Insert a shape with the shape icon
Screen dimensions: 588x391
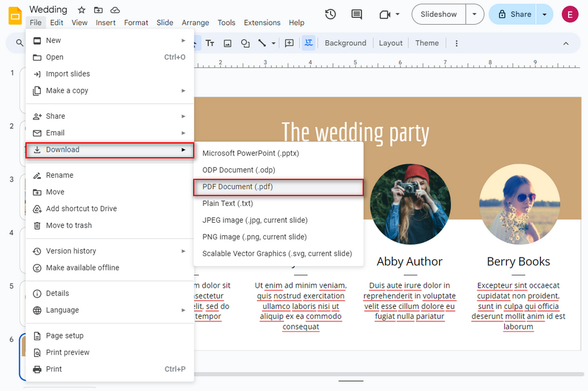245,43
